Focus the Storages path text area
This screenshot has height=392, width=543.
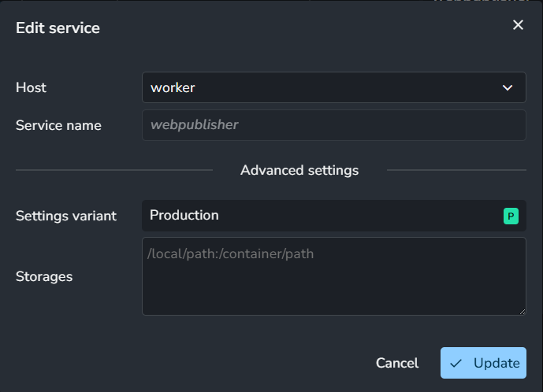(x=333, y=276)
